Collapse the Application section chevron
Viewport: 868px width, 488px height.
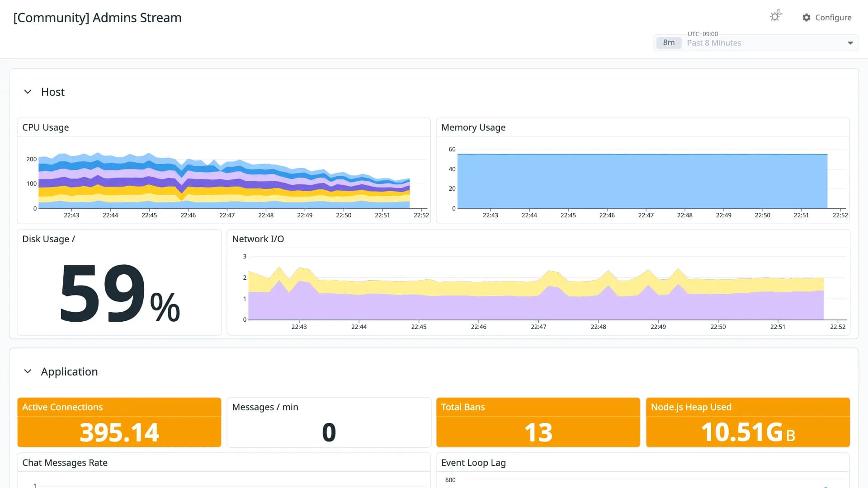tap(28, 371)
